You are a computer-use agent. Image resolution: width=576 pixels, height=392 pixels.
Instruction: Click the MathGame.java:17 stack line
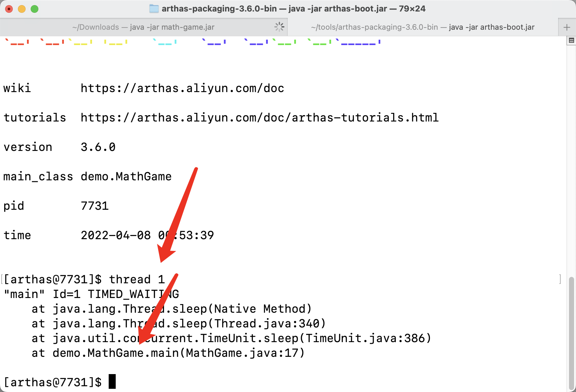click(x=168, y=353)
